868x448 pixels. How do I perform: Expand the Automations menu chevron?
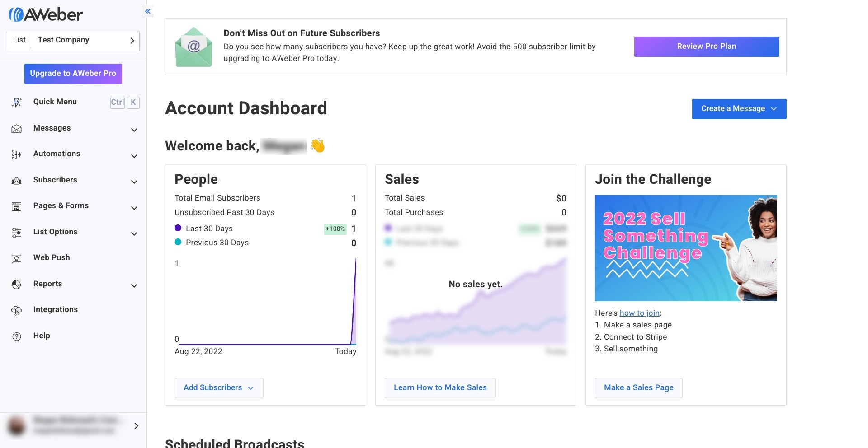pos(134,156)
